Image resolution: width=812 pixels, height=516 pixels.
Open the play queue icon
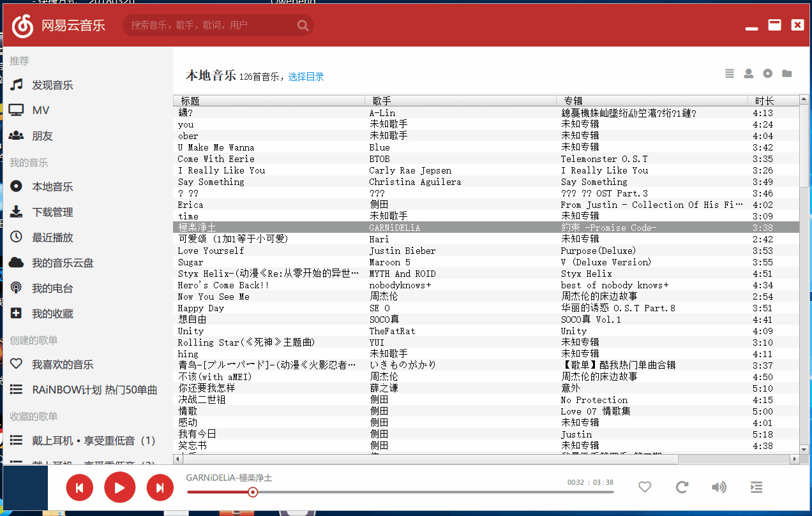(x=756, y=487)
